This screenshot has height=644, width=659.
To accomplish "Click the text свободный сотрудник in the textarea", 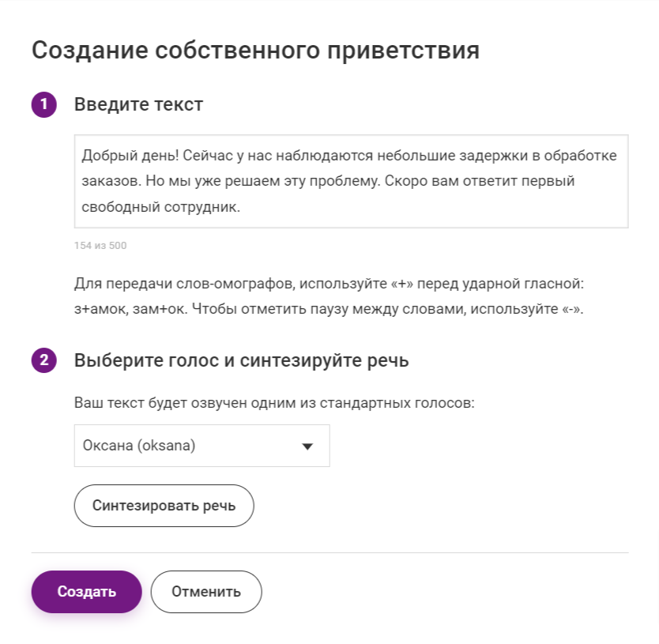I will click(x=171, y=208).
